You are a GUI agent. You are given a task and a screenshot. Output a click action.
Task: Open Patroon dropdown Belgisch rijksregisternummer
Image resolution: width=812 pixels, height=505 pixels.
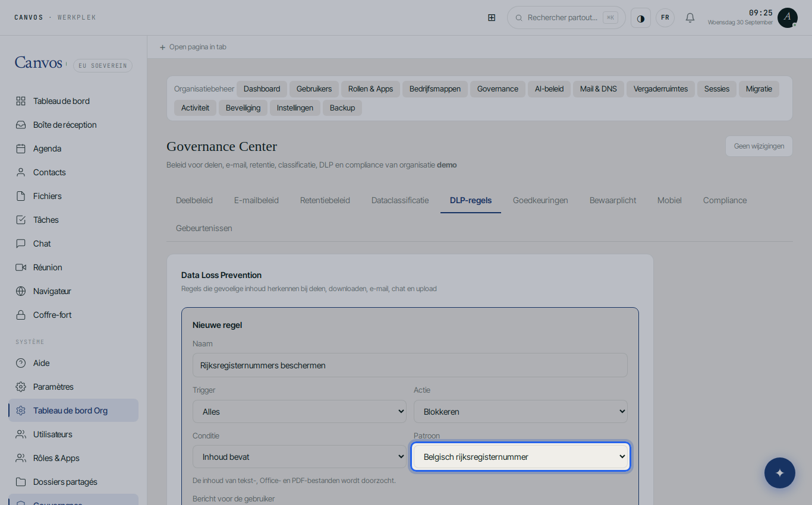coord(521,457)
